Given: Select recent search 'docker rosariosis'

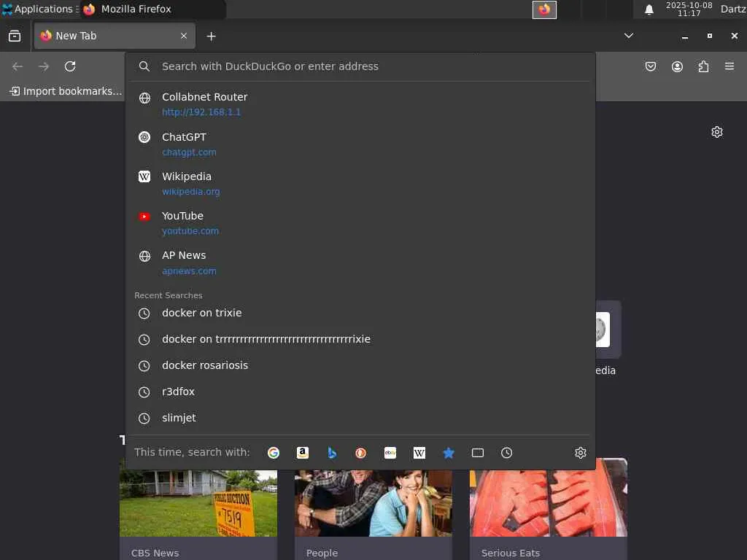Looking at the screenshot, I should [360, 365].
